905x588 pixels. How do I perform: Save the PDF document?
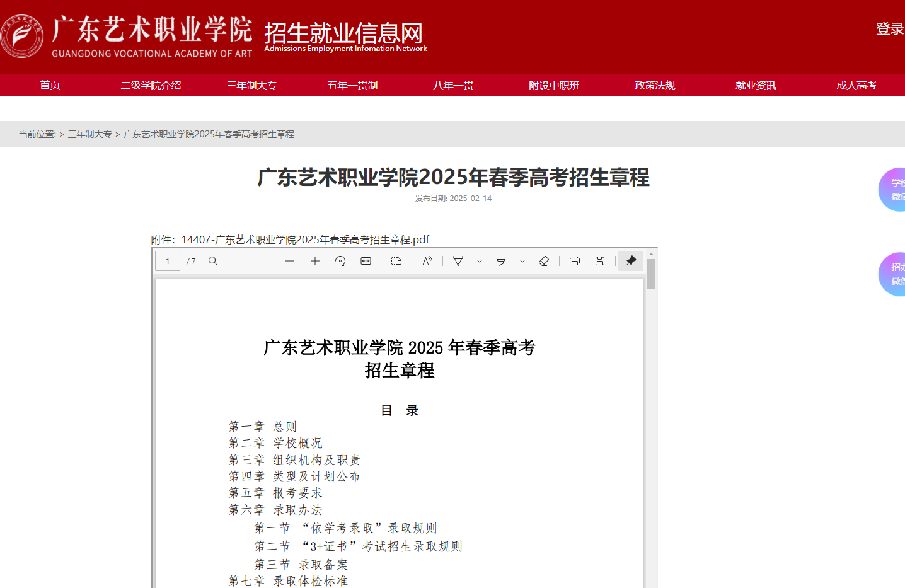coord(599,260)
